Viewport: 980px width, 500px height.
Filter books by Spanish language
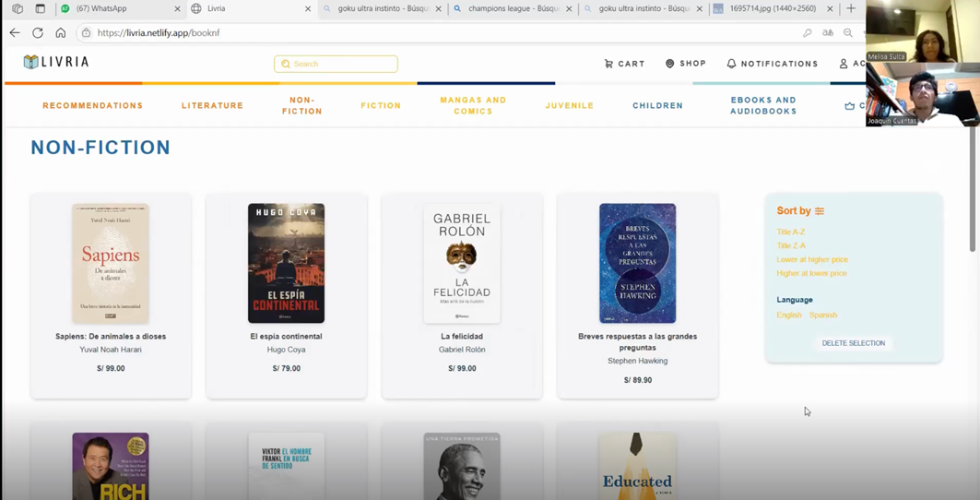pos(823,315)
